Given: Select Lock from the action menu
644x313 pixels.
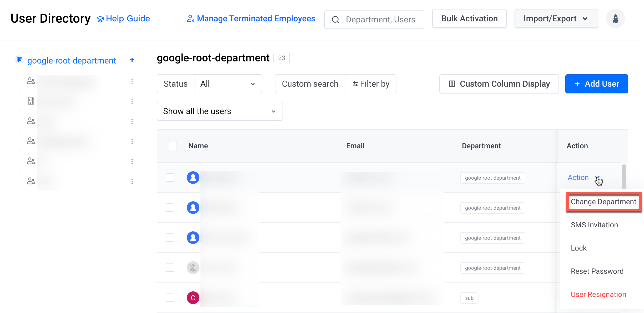Looking at the screenshot, I should [x=578, y=248].
